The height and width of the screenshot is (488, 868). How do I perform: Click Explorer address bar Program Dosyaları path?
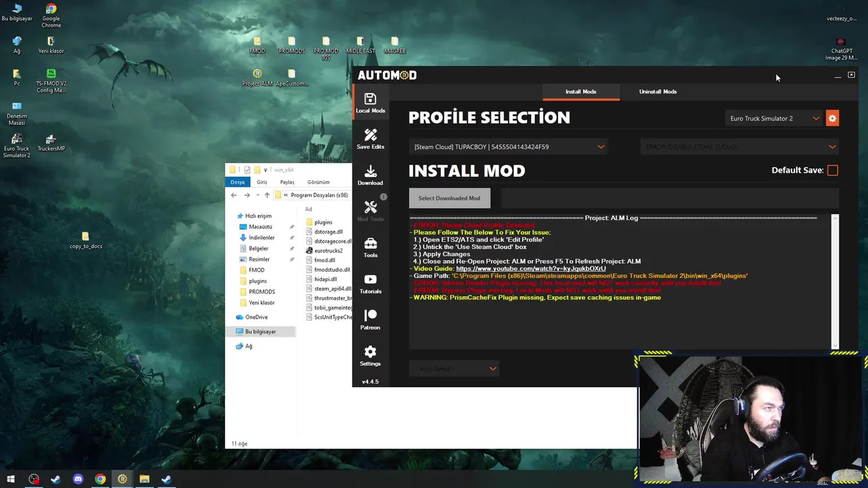pos(319,195)
